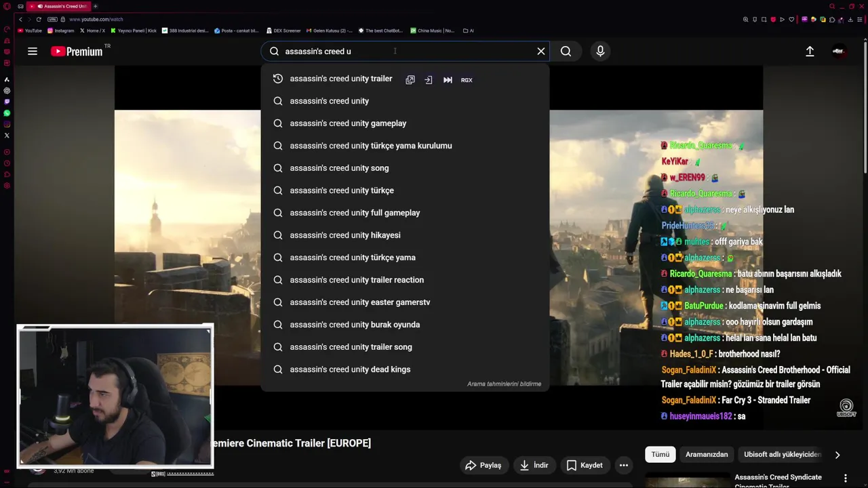The width and height of the screenshot is (868, 488).
Task: Select the 'assassin's creed unity song' suggestion
Action: (x=405, y=168)
